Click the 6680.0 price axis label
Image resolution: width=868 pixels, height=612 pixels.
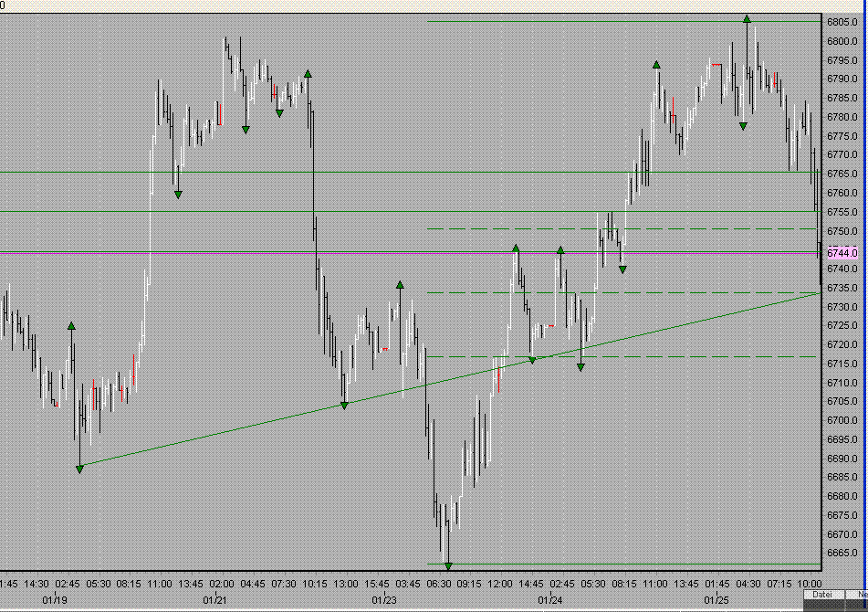click(x=842, y=496)
